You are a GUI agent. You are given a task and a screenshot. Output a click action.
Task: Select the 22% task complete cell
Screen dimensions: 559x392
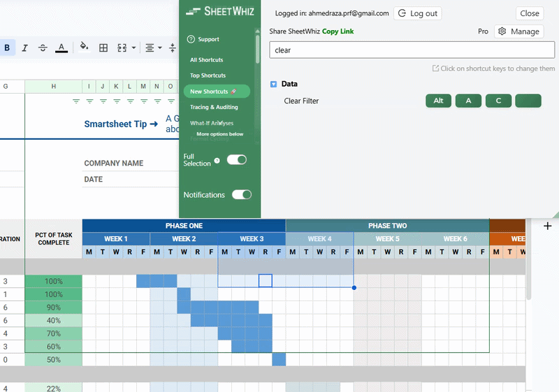54,388
